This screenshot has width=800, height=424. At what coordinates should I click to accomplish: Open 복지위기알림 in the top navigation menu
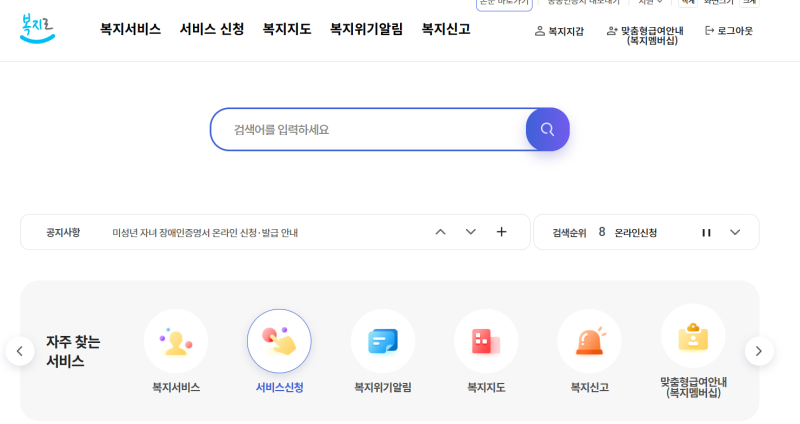coord(366,29)
